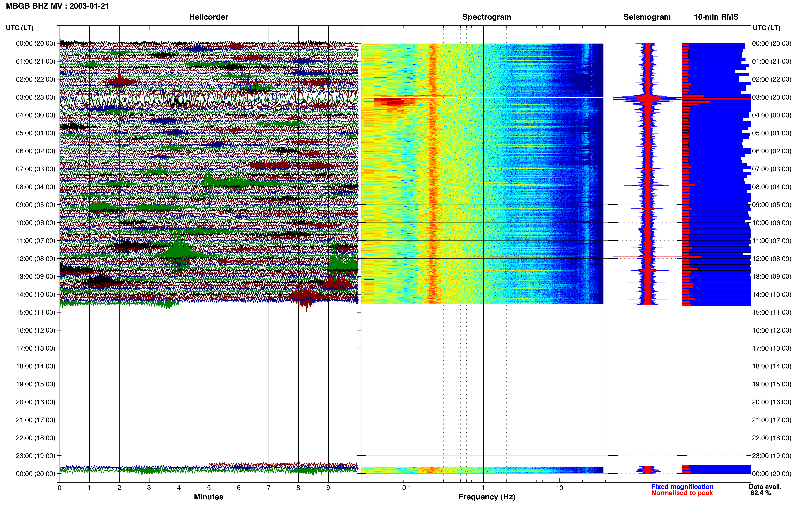Select the '10-min RMS' panel heading
Viewport: 812px width, 508px height.
(716, 17)
